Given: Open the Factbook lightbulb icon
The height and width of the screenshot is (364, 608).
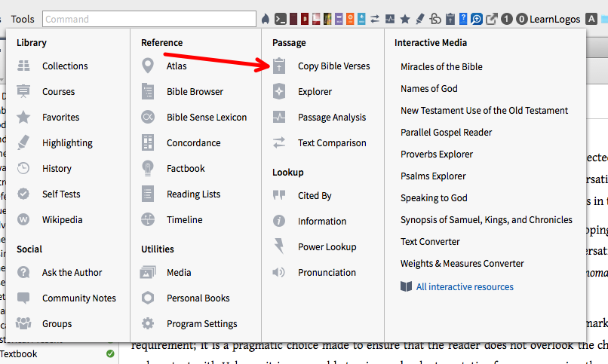Looking at the screenshot, I should point(148,169).
